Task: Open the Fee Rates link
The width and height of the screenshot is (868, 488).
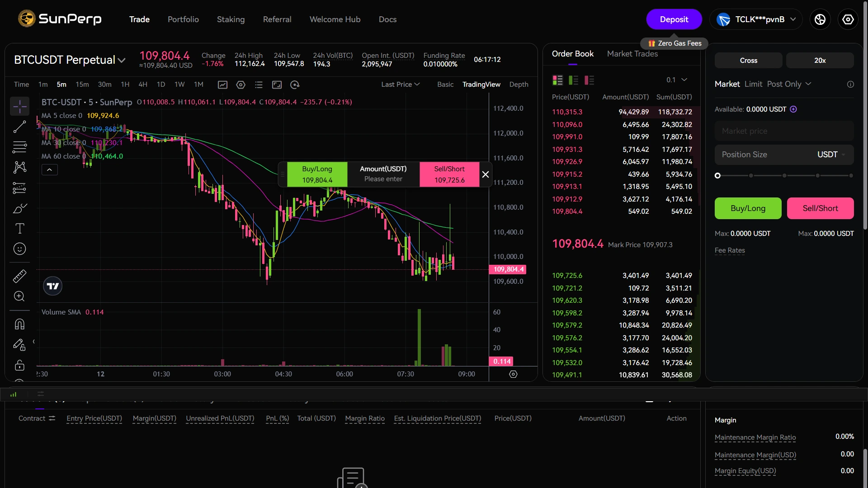Action: tap(729, 250)
